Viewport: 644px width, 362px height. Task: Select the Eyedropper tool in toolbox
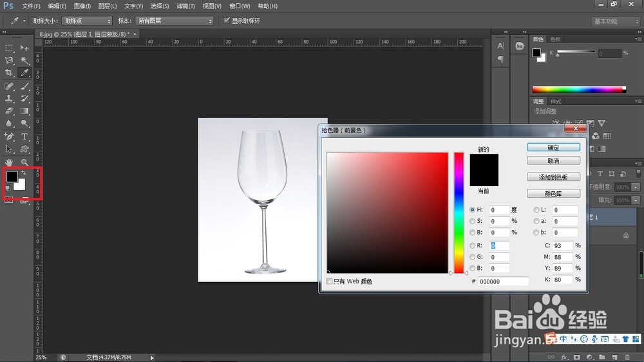(x=24, y=73)
